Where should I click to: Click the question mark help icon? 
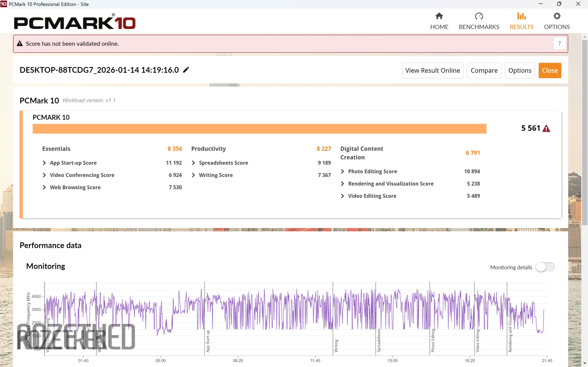559,44
